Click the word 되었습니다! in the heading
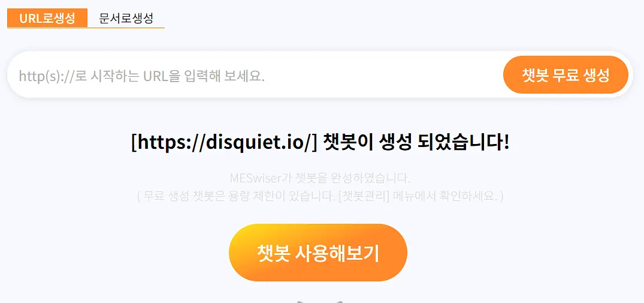644x303 pixels. [463, 143]
